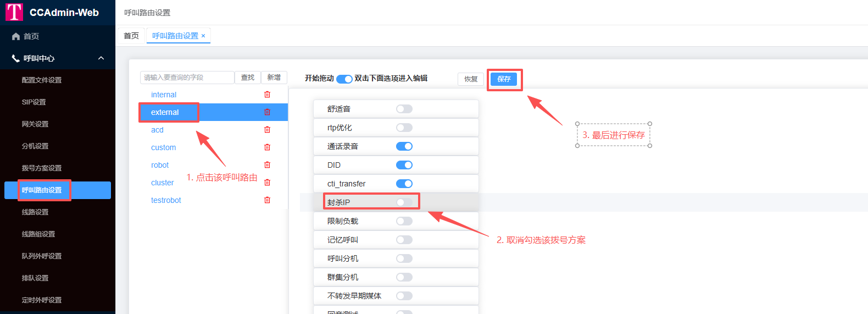The image size is (868, 314).
Task: Delete the internal call route
Action: point(267,95)
